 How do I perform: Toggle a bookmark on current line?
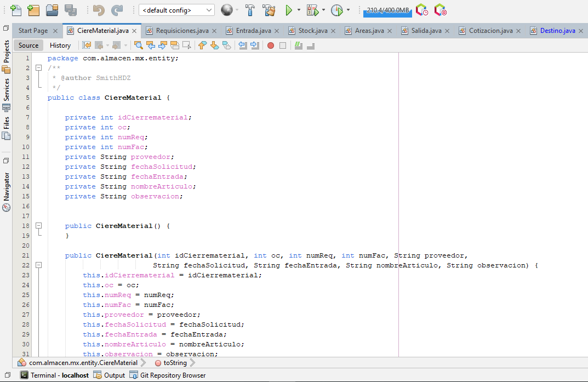[x=226, y=45]
